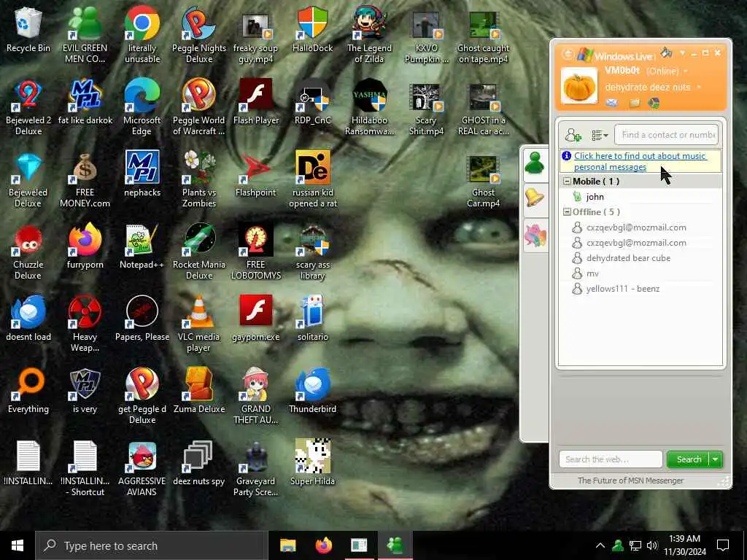Open the dropdown arrow on the green Search button

[715, 459]
